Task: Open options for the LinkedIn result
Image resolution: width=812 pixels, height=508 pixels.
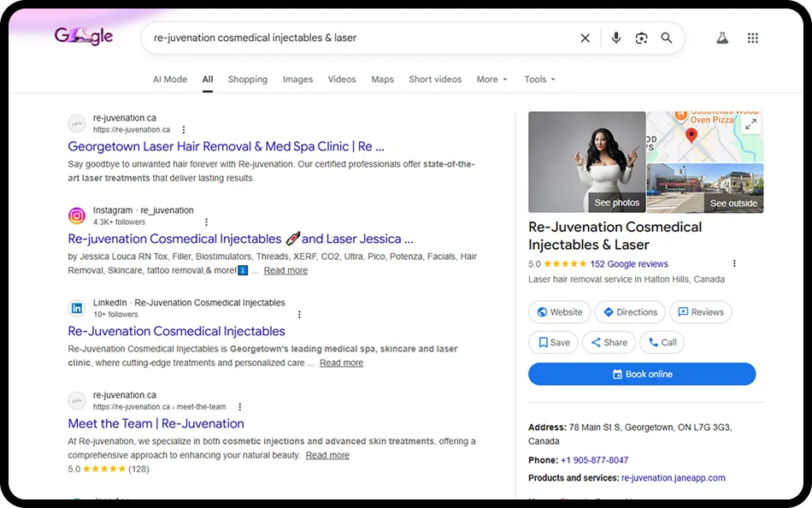Action: 299,314
